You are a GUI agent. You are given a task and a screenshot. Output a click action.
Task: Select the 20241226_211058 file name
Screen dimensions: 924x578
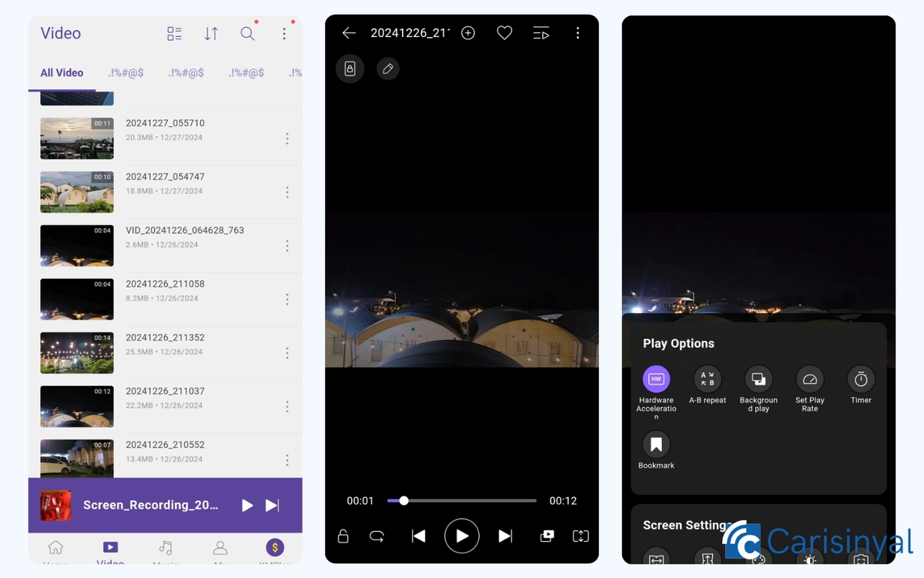(x=165, y=284)
